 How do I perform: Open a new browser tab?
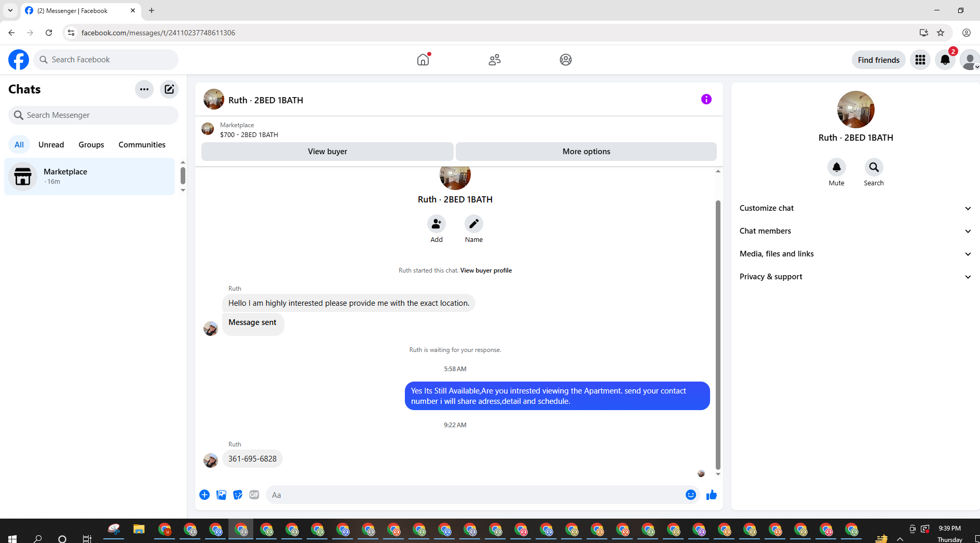(x=152, y=10)
